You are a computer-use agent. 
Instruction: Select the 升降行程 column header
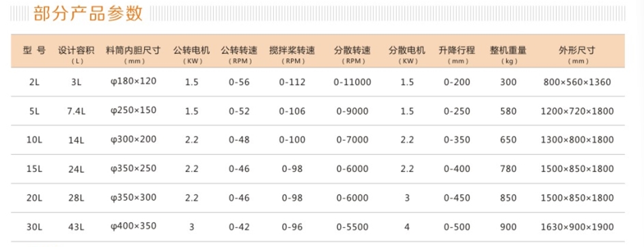point(457,51)
